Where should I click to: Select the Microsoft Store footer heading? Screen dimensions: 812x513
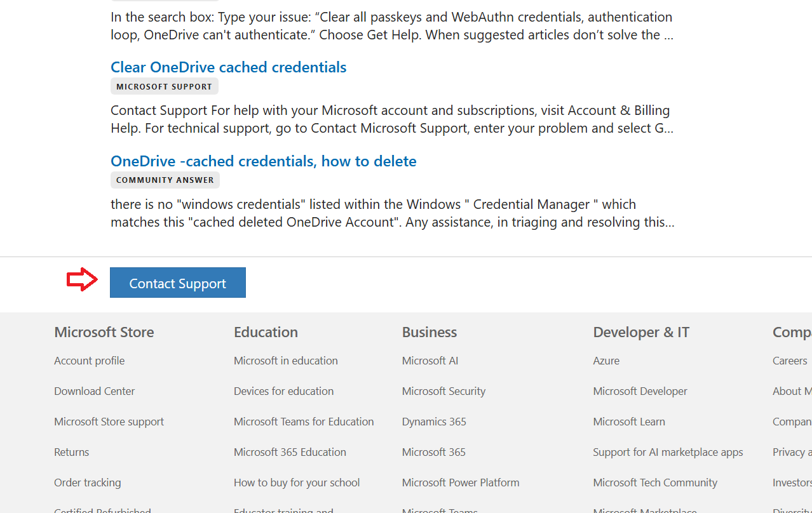click(x=104, y=332)
